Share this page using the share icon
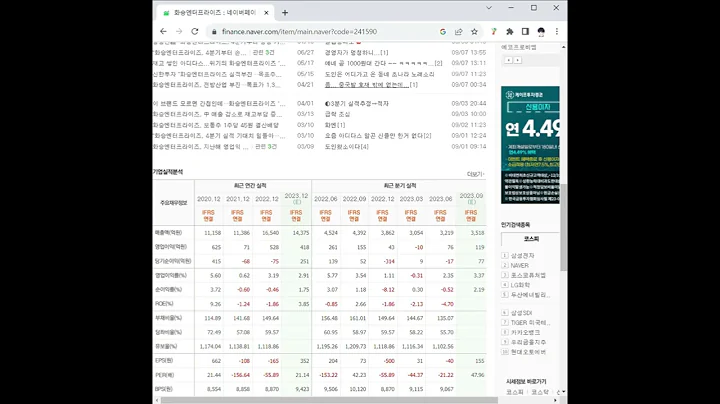The image size is (720, 404). click(458, 32)
